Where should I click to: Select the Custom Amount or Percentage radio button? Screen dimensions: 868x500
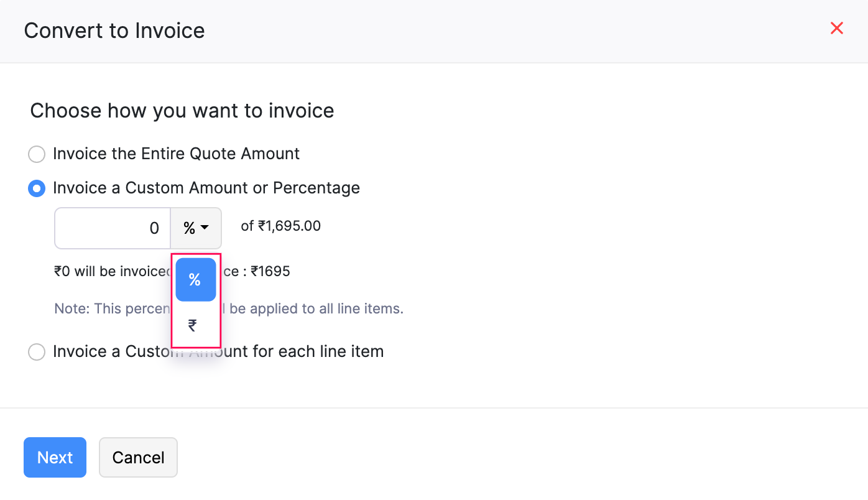(37, 188)
